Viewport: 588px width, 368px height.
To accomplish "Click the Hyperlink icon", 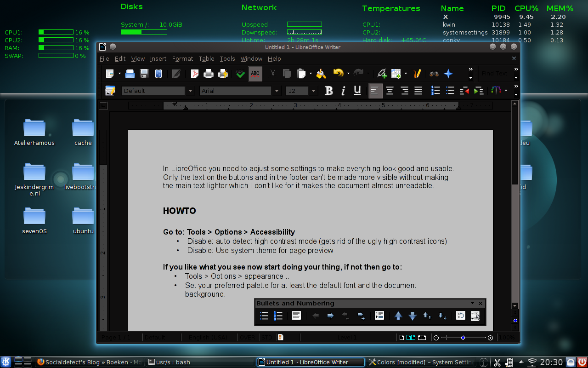I will point(382,74).
